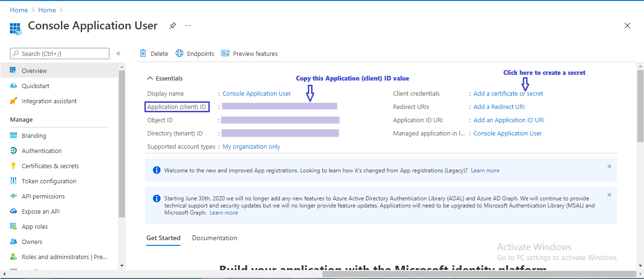
Task: Delete this app registration
Action: coord(154,53)
